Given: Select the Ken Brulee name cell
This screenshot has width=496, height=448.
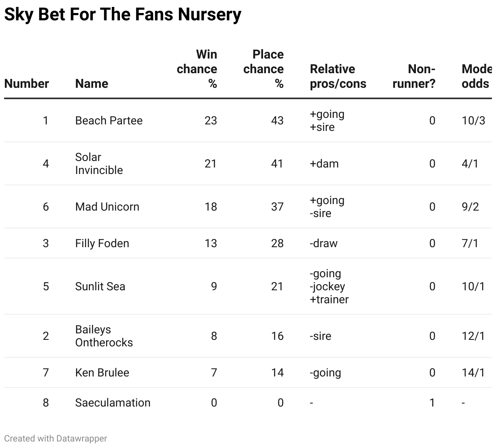Looking at the screenshot, I should [x=102, y=373].
